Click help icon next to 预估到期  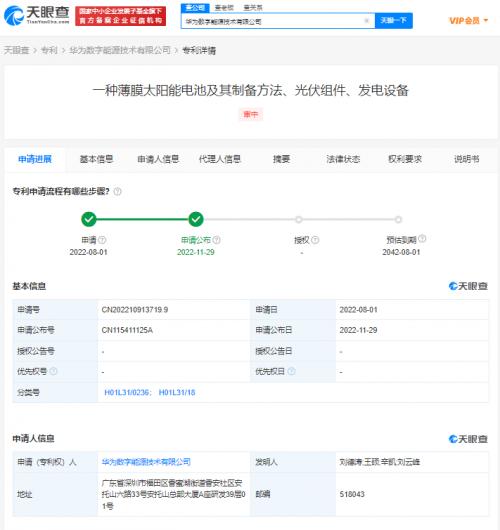pyautogui.click(x=422, y=239)
